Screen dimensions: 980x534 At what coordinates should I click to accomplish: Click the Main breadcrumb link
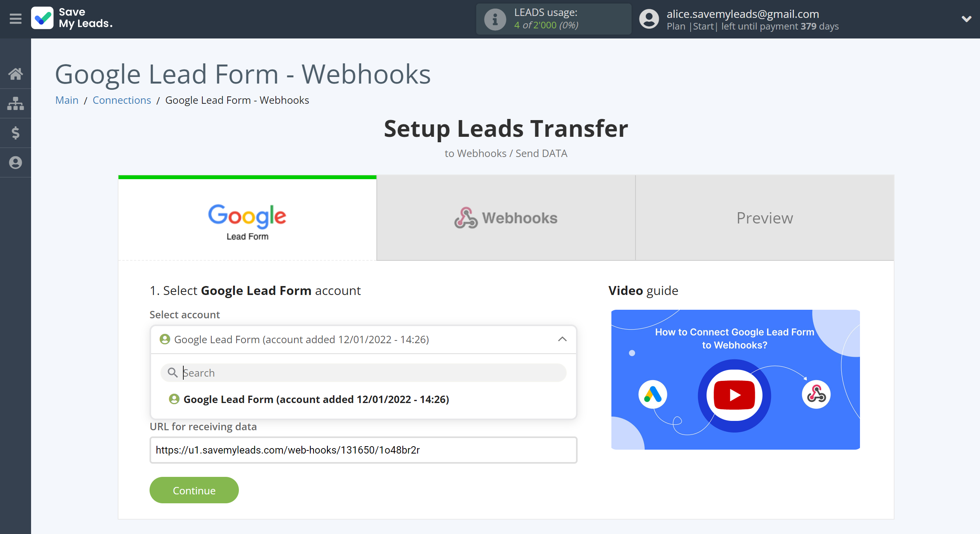point(66,100)
